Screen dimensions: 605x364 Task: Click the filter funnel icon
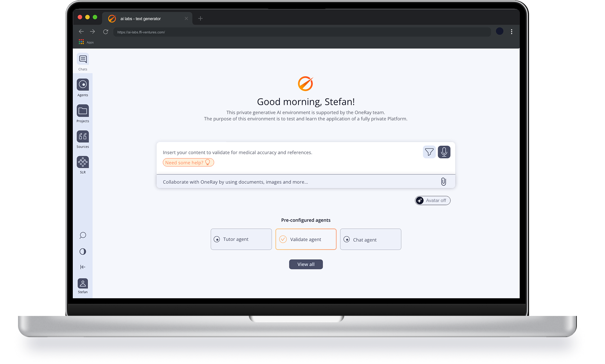coord(429,152)
